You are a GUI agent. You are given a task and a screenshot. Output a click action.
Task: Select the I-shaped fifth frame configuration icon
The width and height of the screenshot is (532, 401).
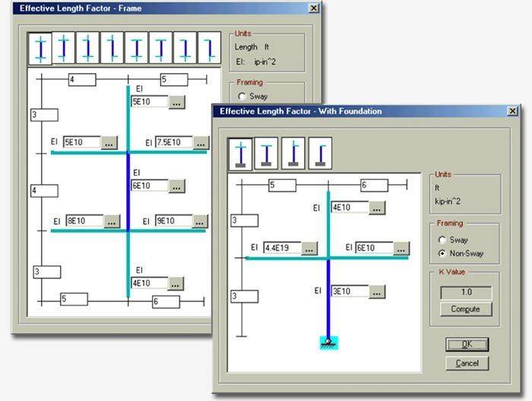coord(137,49)
